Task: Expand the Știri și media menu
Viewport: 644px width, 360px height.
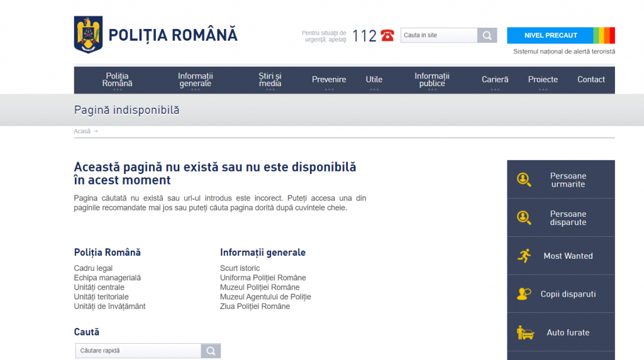Action: (270, 80)
